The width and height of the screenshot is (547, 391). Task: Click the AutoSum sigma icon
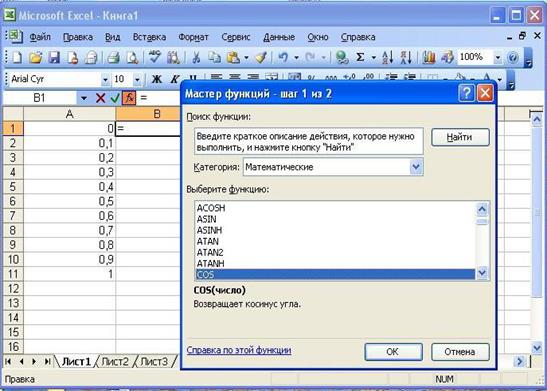coord(360,57)
